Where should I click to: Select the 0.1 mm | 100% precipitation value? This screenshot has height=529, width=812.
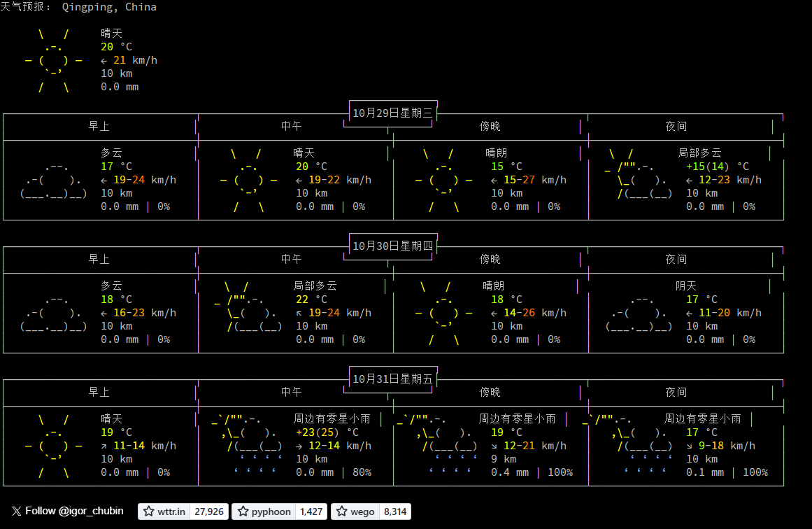(727, 472)
